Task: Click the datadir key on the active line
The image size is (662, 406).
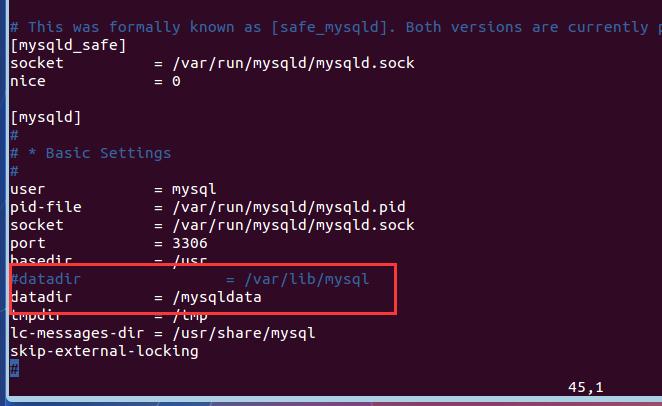Action: pyautogui.click(x=41, y=297)
